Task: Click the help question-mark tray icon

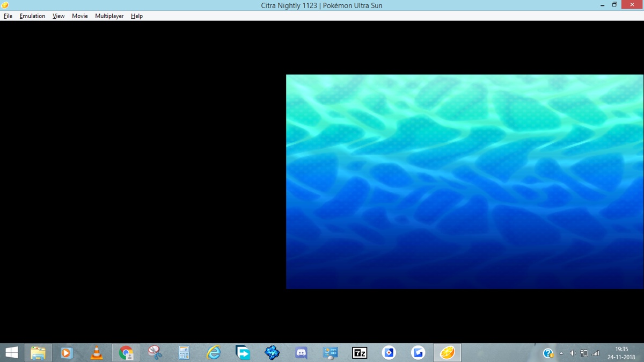Action: (548, 353)
